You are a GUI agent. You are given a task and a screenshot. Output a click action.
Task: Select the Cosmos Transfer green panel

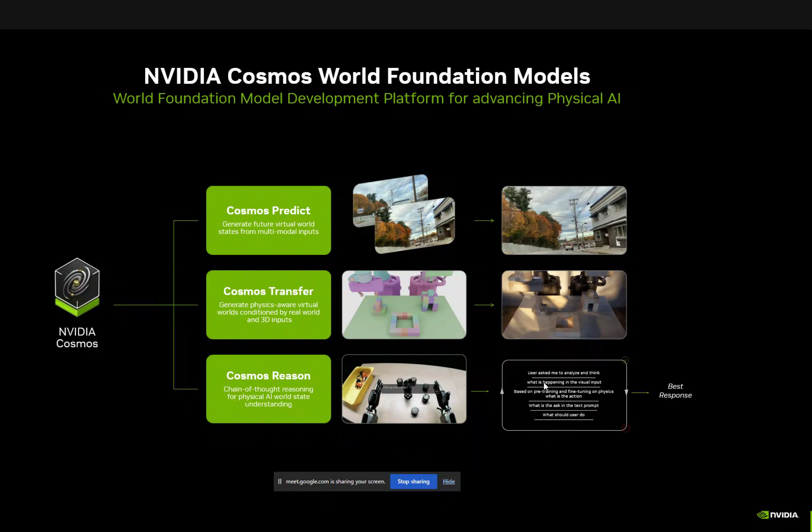click(268, 305)
